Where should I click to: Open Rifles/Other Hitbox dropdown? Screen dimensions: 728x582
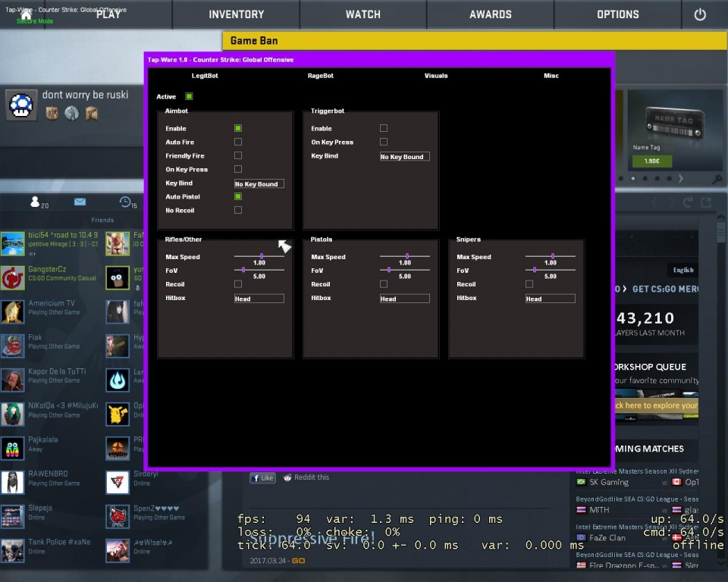pyautogui.click(x=259, y=299)
